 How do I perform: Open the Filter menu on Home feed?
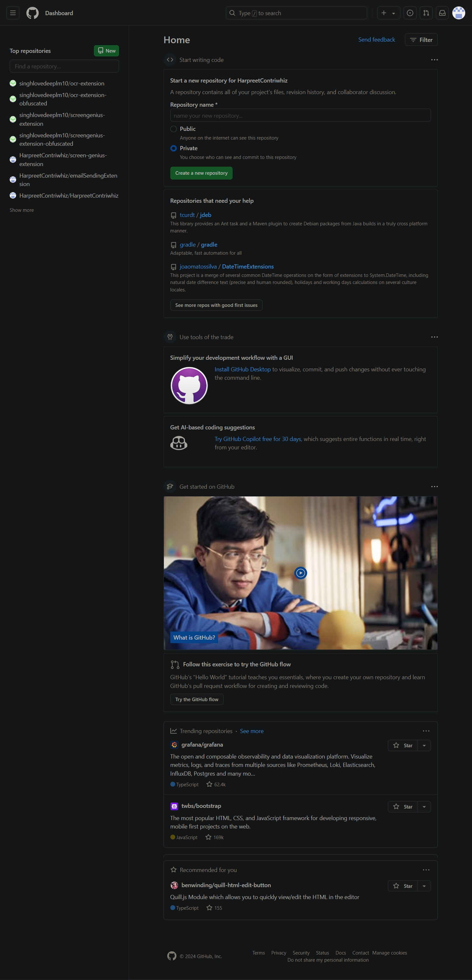(x=421, y=40)
